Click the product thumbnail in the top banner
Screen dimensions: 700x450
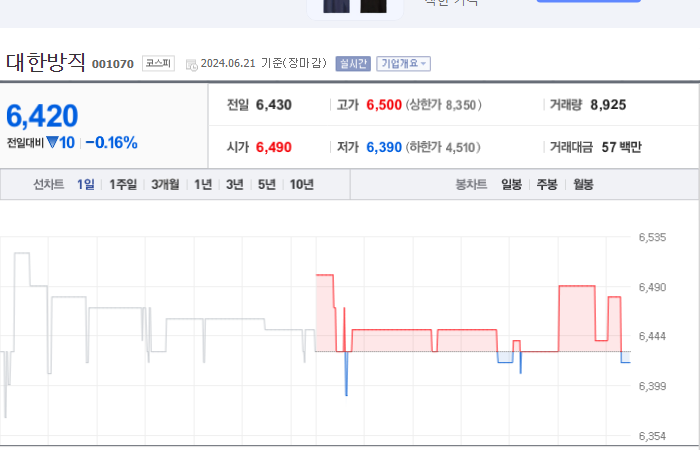(355, 7)
